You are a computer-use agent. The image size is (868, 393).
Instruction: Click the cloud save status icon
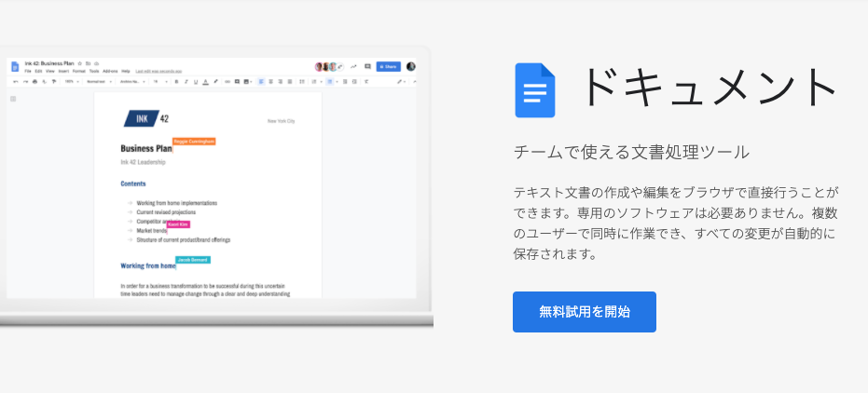click(96, 63)
